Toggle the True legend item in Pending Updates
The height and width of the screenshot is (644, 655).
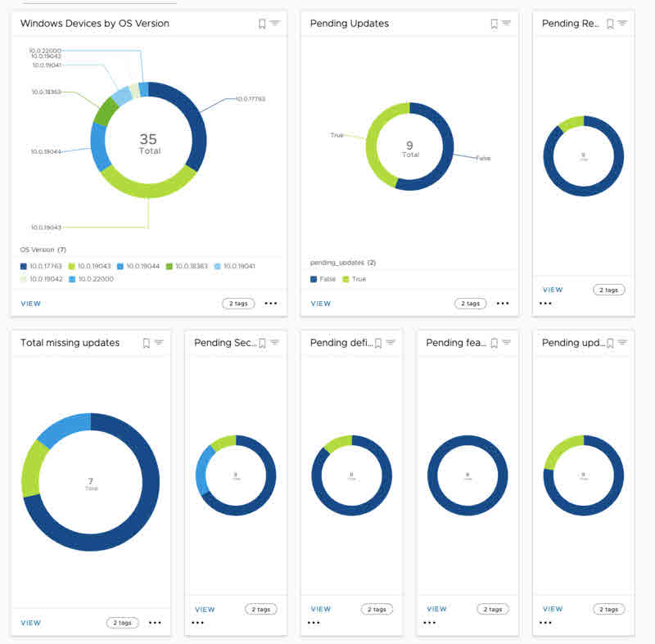pos(355,279)
